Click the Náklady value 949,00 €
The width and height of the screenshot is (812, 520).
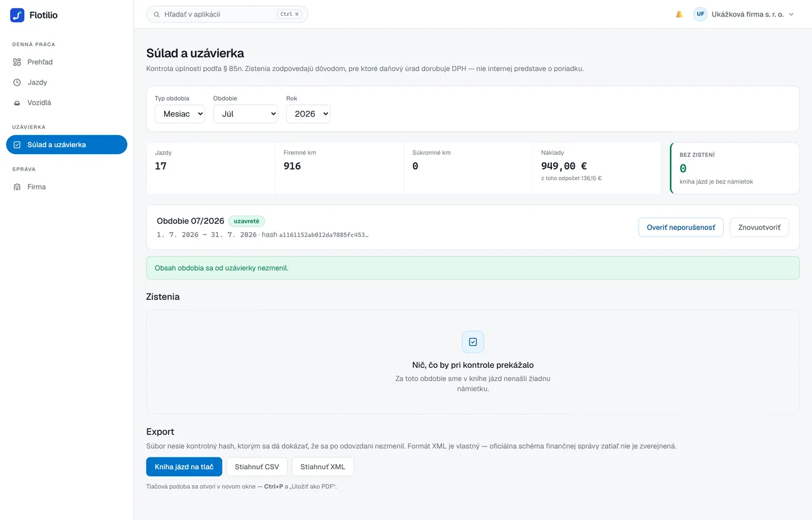[564, 166]
